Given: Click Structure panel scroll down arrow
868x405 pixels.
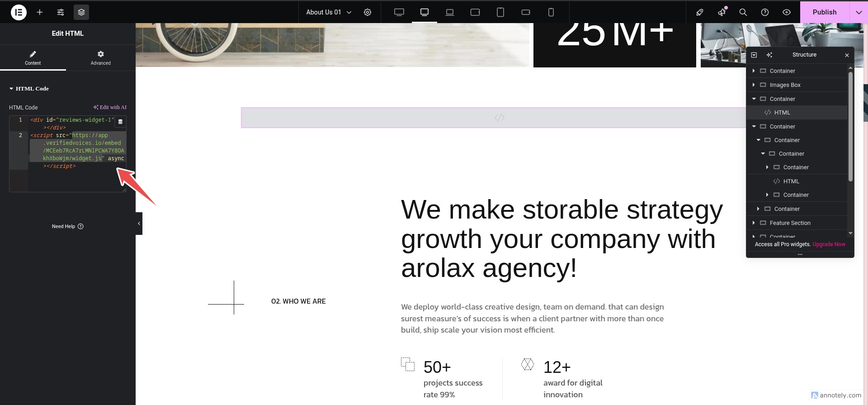Looking at the screenshot, I should pyautogui.click(x=850, y=233).
